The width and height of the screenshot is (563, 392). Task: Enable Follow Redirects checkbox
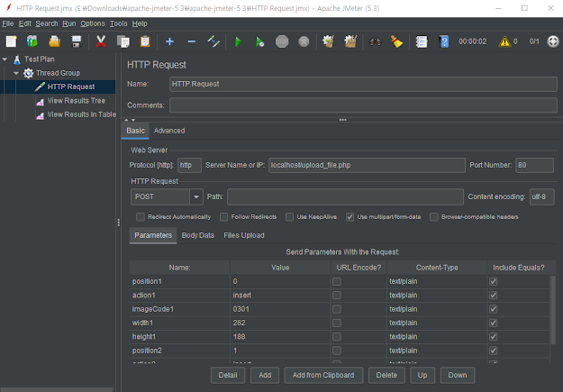223,217
